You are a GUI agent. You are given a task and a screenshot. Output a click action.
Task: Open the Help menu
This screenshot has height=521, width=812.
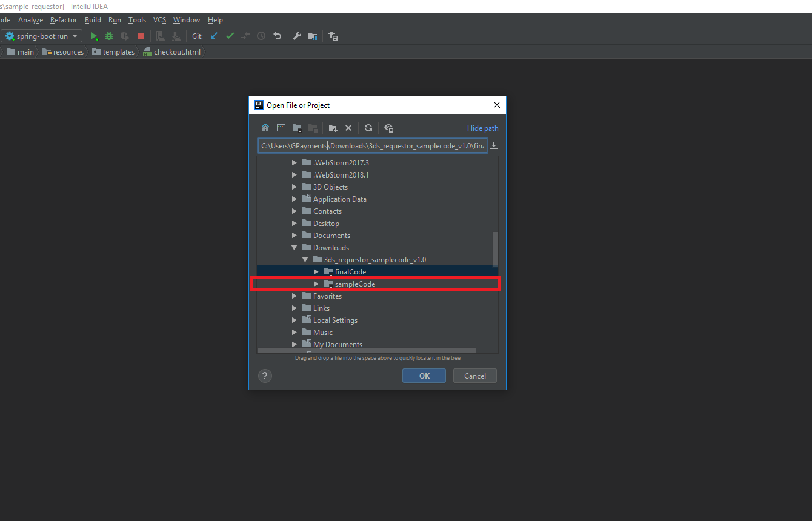coord(215,20)
